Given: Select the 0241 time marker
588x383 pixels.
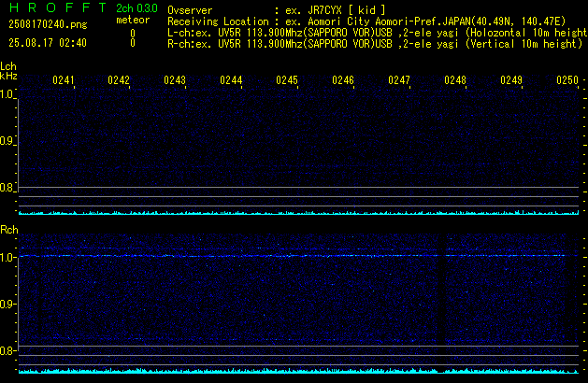Looking at the screenshot, I should click(x=64, y=80).
